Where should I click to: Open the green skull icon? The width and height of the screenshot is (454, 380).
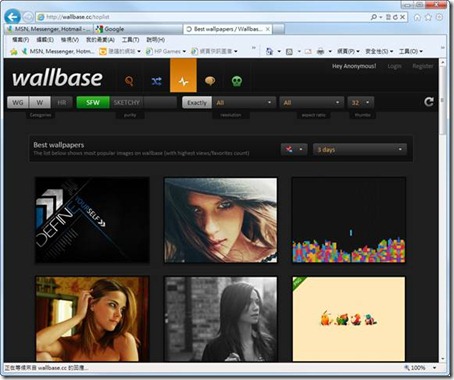pyautogui.click(x=237, y=81)
